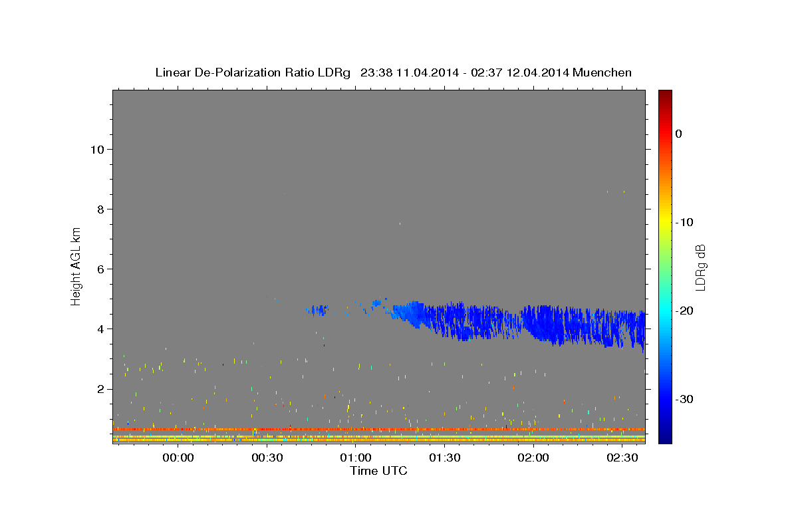This screenshot has width=798, height=532.
Task: Click the height label '6'
Action: (x=99, y=269)
